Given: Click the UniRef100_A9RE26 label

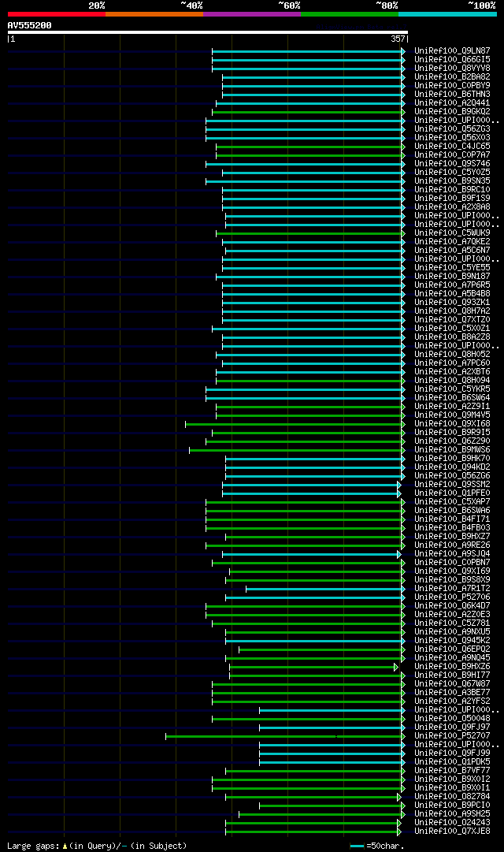Looking at the screenshot, I should (452, 545).
